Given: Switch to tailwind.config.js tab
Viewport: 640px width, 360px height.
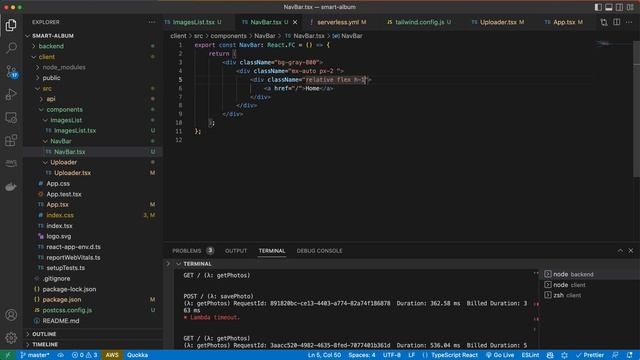Looking at the screenshot, I should pyautogui.click(x=420, y=22).
